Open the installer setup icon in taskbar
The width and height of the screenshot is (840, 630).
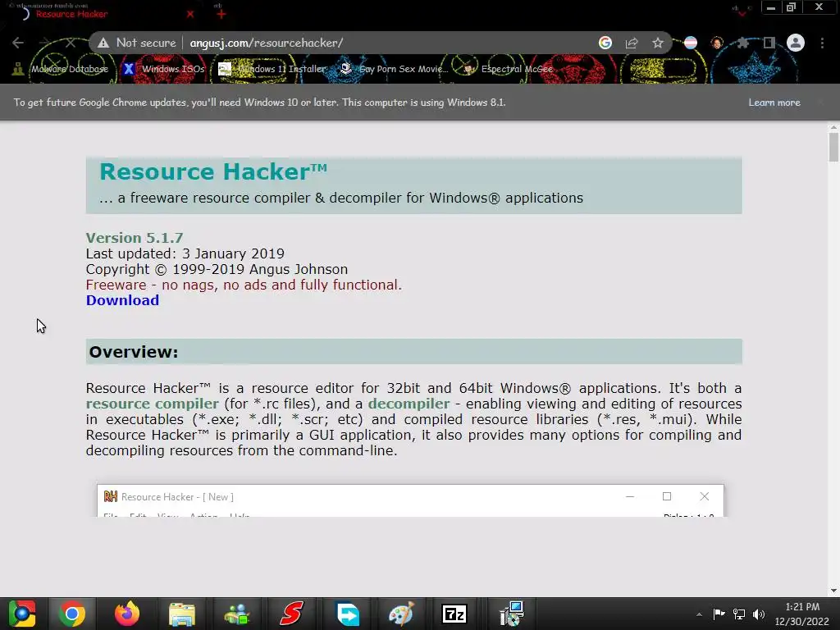coord(510,614)
